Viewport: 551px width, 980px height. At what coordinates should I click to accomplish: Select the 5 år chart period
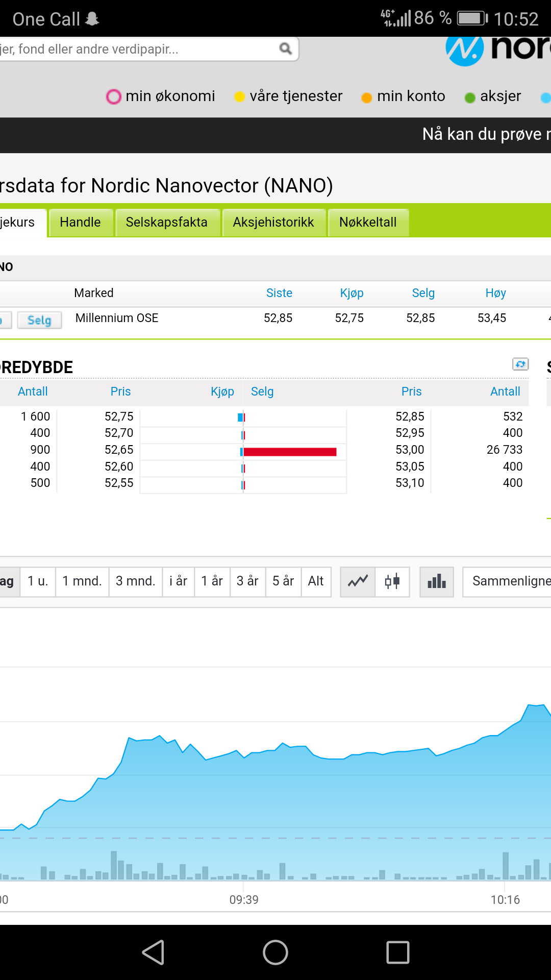tap(283, 581)
